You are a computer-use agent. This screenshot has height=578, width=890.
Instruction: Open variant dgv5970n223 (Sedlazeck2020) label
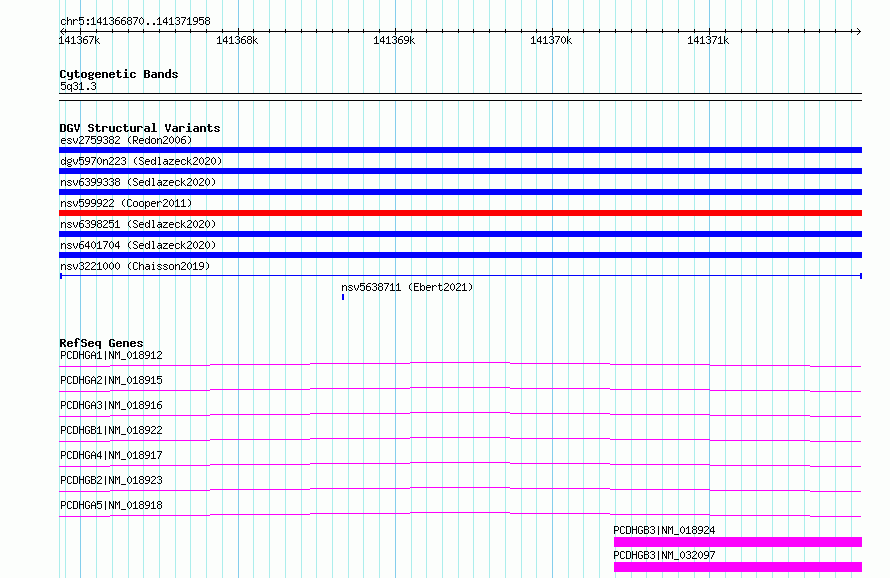point(141,161)
